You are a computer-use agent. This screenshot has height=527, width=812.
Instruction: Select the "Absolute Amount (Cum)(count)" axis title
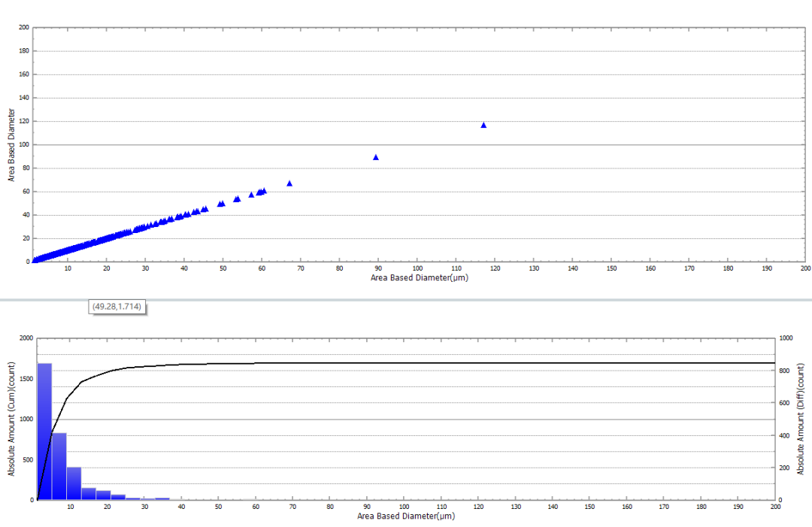(x=11, y=419)
